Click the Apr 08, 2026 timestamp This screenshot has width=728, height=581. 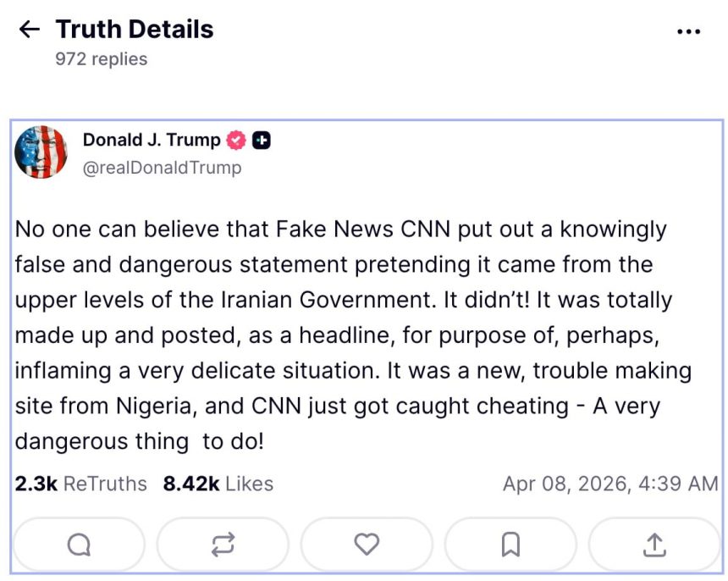pyautogui.click(x=610, y=484)
